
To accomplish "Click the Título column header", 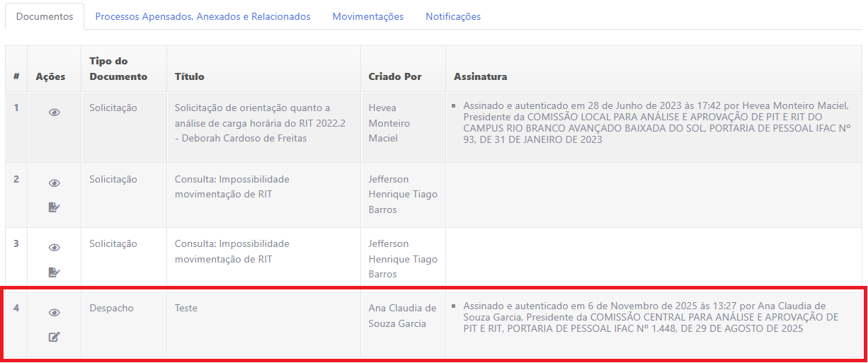I will click(x=189, y=76).
